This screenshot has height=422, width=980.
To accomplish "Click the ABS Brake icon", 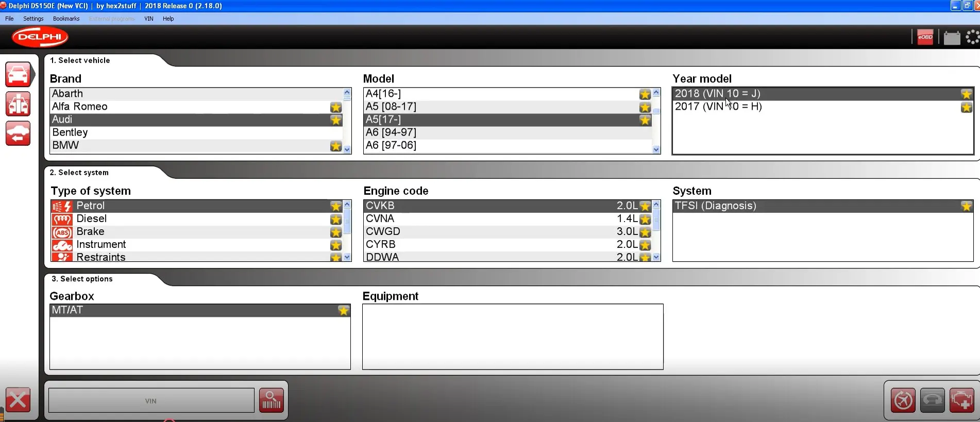I will point(62,232).
